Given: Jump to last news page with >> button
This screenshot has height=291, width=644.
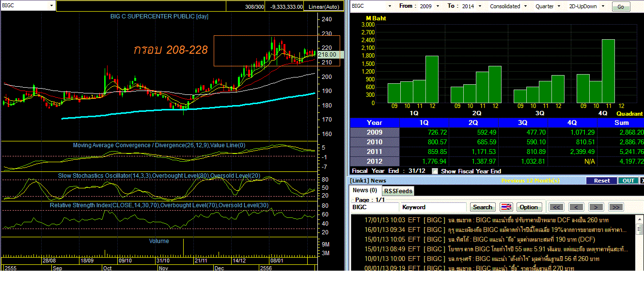Looking at the screenshot, I should (x=615, y=207).
